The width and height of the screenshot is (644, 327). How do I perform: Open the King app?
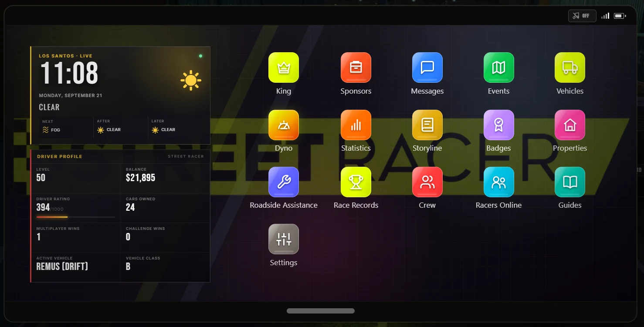[x=284, y=67]
